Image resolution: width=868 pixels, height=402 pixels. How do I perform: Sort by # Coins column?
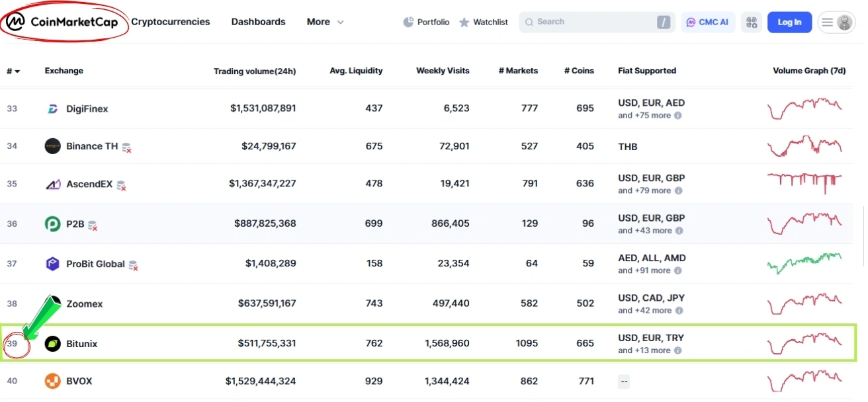(579, 71)
